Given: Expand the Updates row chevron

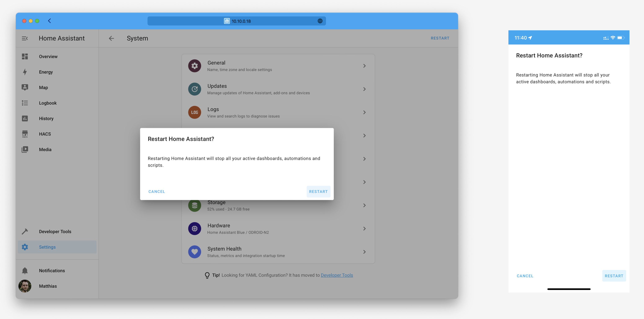Looking at the screenshot, I should (365, 89).
